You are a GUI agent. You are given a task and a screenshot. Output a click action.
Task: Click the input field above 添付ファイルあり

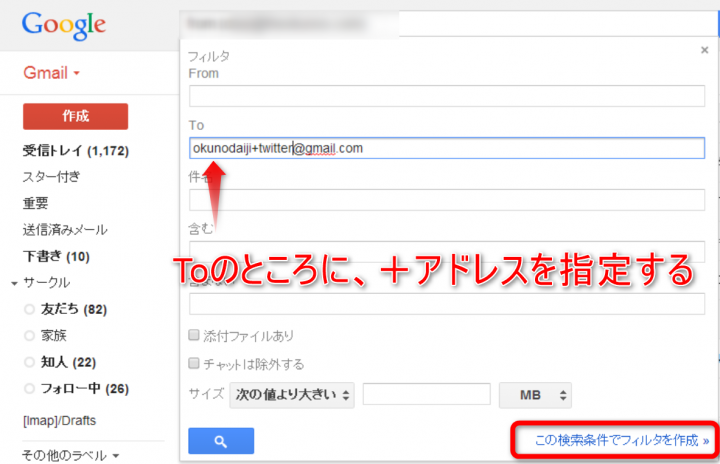click(x=447, y=304)
